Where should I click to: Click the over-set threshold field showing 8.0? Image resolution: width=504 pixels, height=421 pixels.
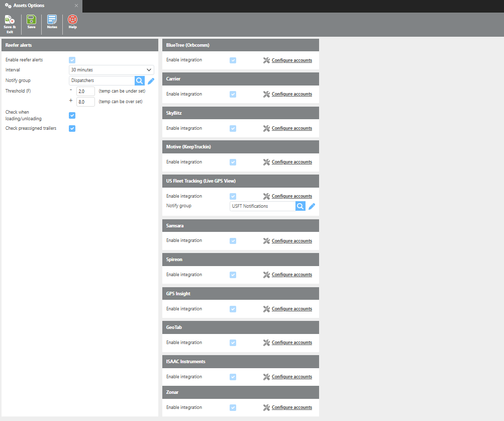click(x=85, y=102)
